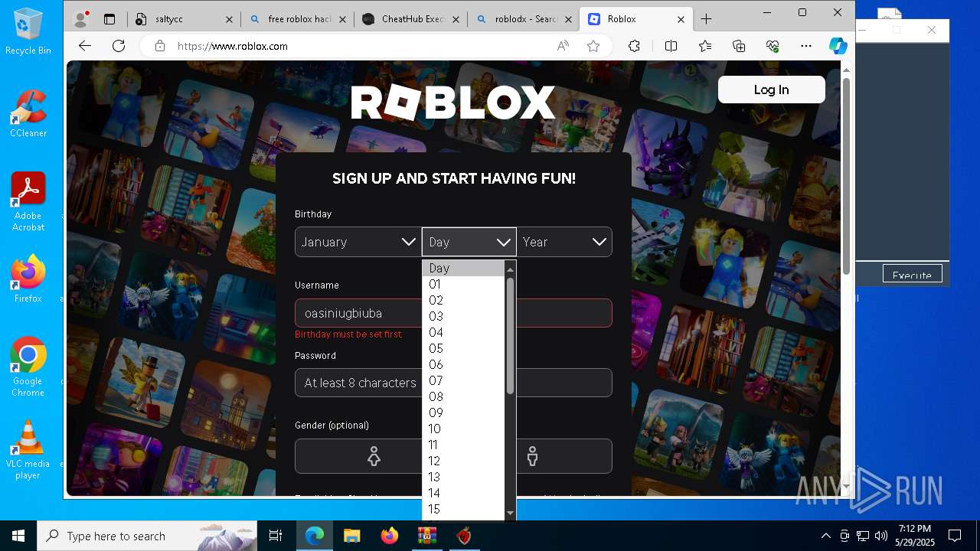Open VLC media player desktop shortcut
980x551 pixels.
[28, 449]
